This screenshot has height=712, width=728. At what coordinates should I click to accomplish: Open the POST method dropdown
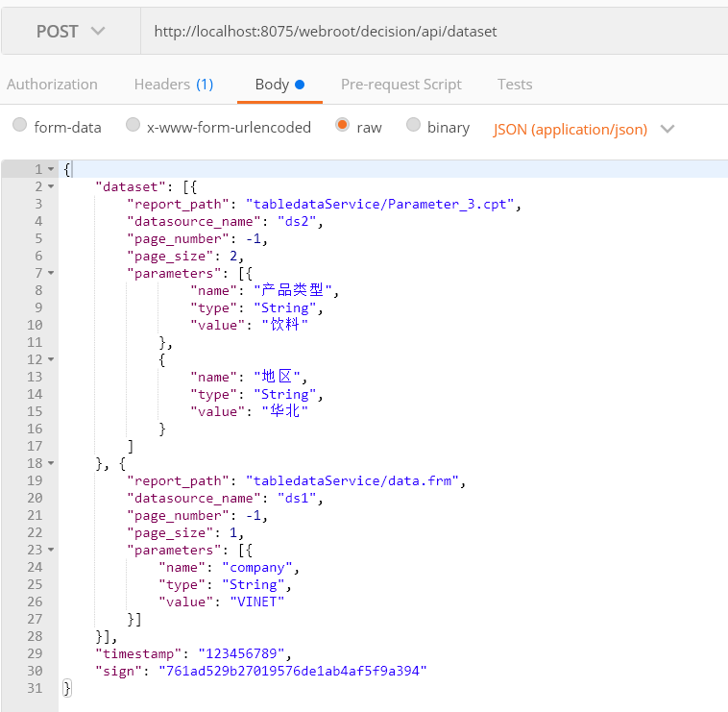[70, 32]
